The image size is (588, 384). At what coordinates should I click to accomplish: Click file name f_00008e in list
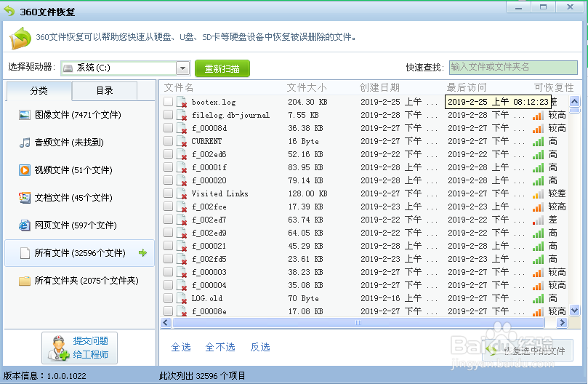coord(209,311)
